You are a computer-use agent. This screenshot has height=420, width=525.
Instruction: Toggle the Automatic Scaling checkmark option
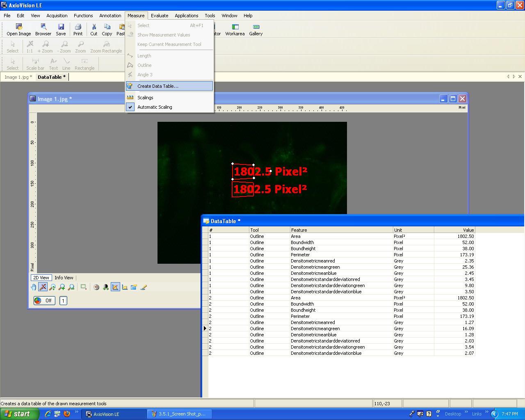tap(155, 107)
